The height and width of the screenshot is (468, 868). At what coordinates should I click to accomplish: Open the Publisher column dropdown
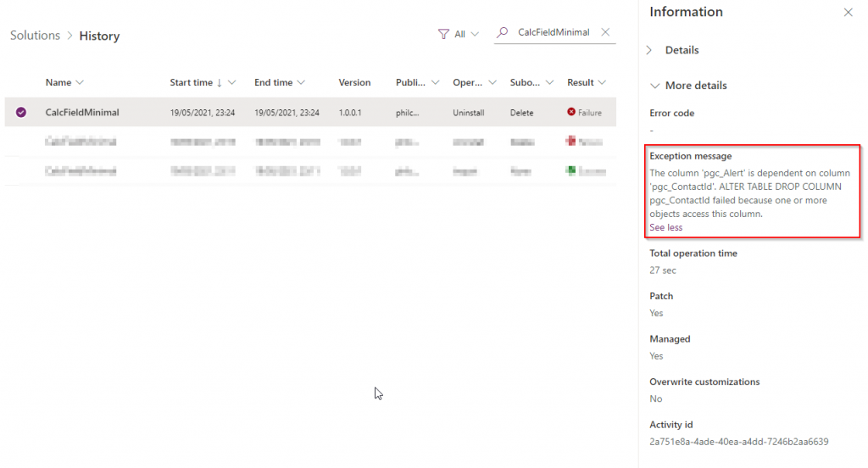[435, 82]
